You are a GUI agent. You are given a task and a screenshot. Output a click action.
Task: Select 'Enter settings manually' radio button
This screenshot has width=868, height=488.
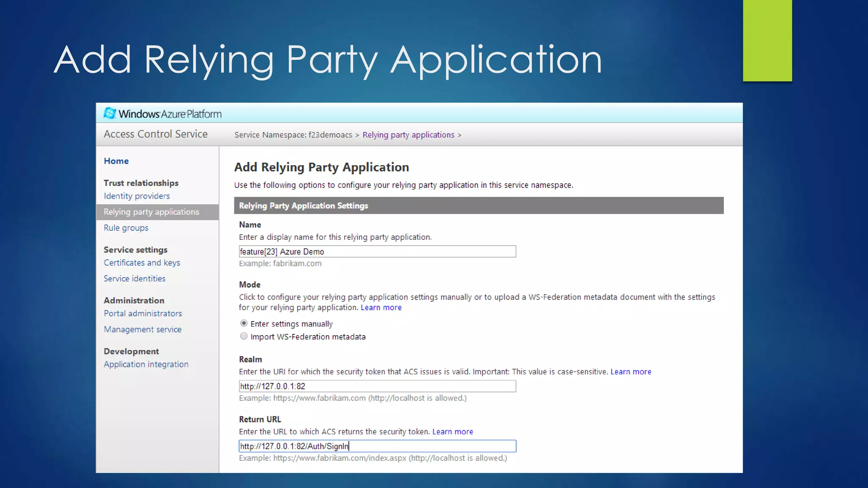244,323
